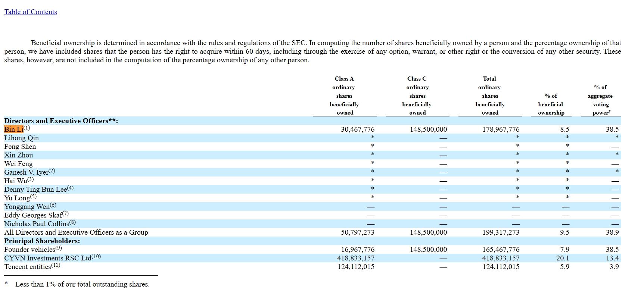644x294 pixels.
Task: Click the 7.9 ownership percentage
Action: tap(564, 250)
